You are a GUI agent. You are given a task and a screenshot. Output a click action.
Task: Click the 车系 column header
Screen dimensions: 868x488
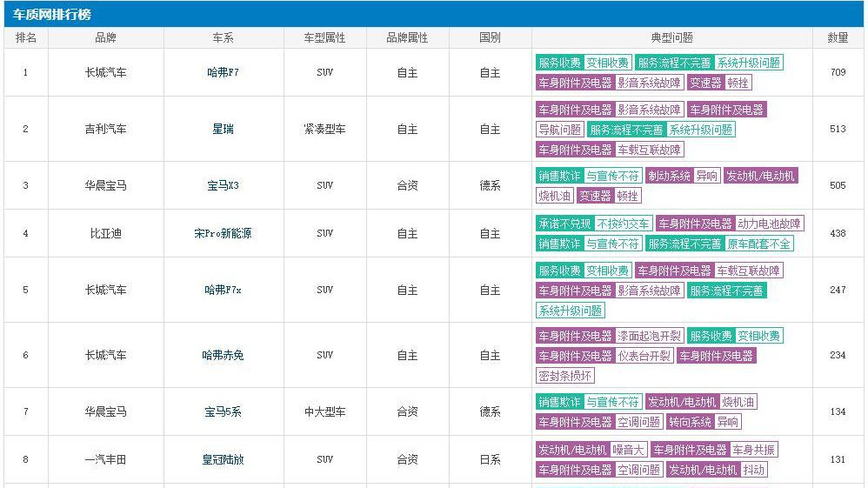click(224, 37)
